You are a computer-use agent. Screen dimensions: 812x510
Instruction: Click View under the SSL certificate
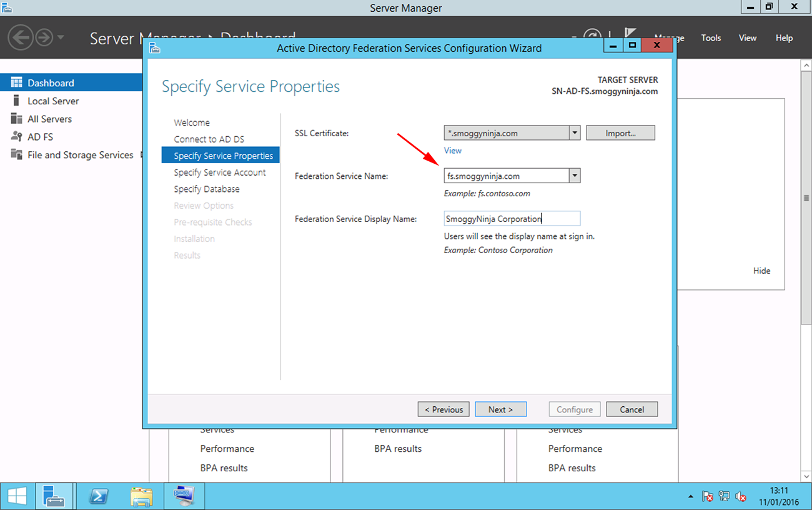(452, 151)
